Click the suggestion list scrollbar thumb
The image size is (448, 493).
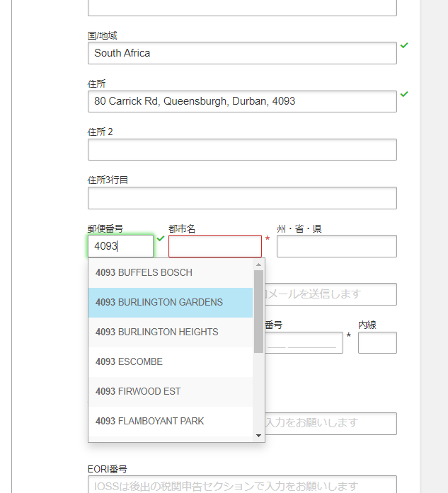[258, 312]
